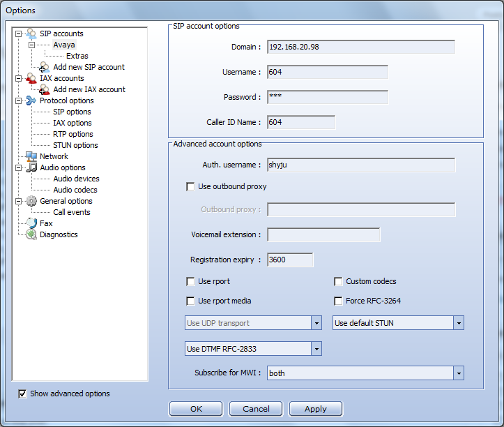Click the Auth. username field
The width and height of the screenshot is (504, 427).
pos(361,165)
